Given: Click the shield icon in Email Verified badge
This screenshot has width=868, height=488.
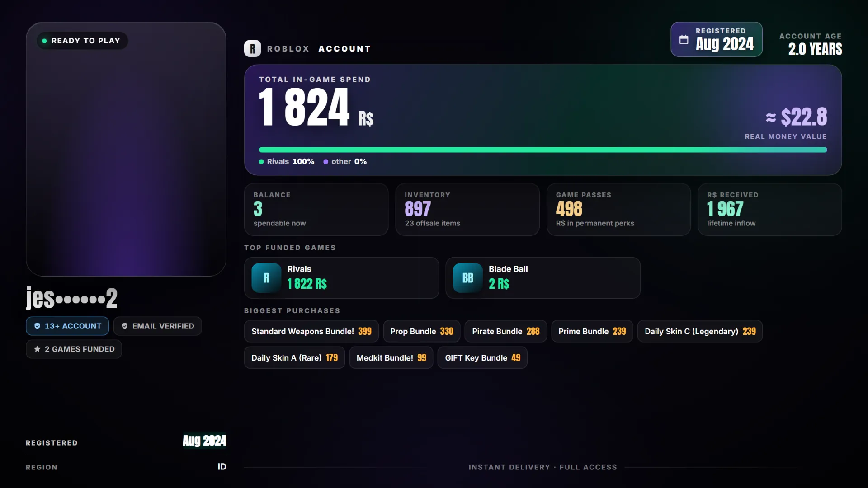Looking at the screenshot, I should pos(125,326).
